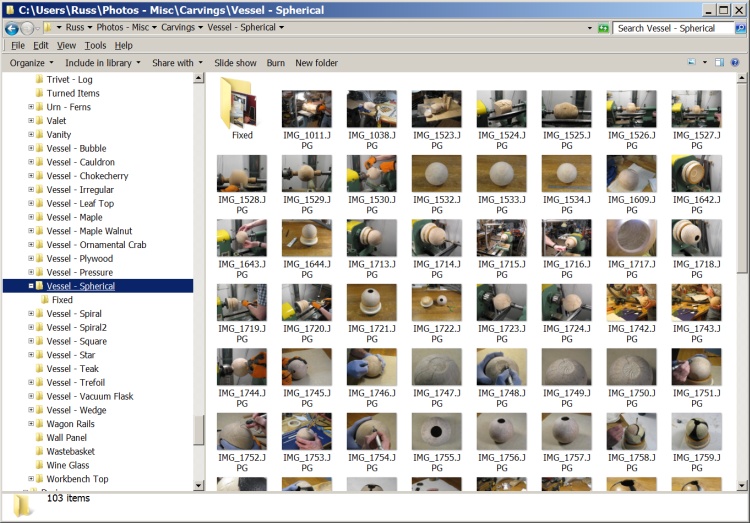Image resolution: width=750 pixels, height=523 pixels.
Task: Click the New folder button
Action: 316,63
